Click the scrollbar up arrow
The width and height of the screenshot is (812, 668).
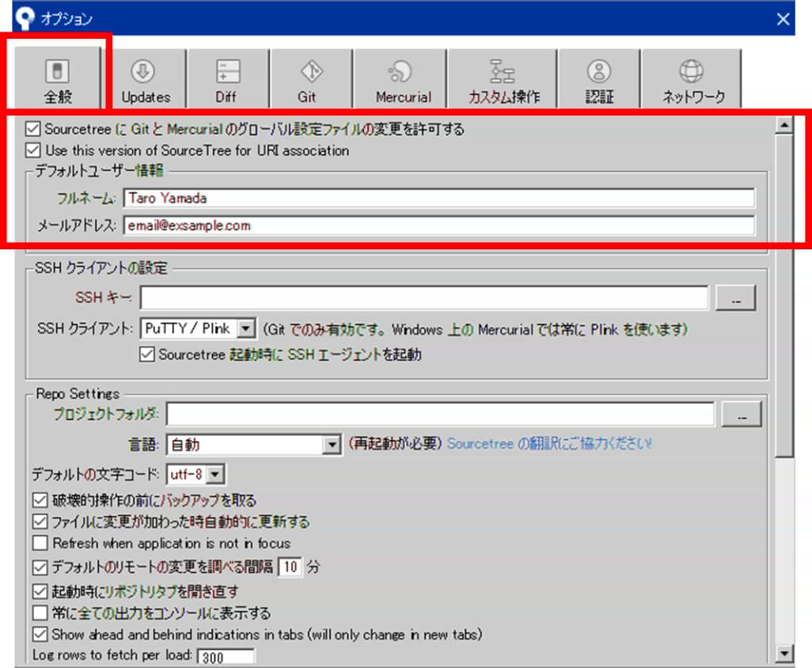coord(784,125)
